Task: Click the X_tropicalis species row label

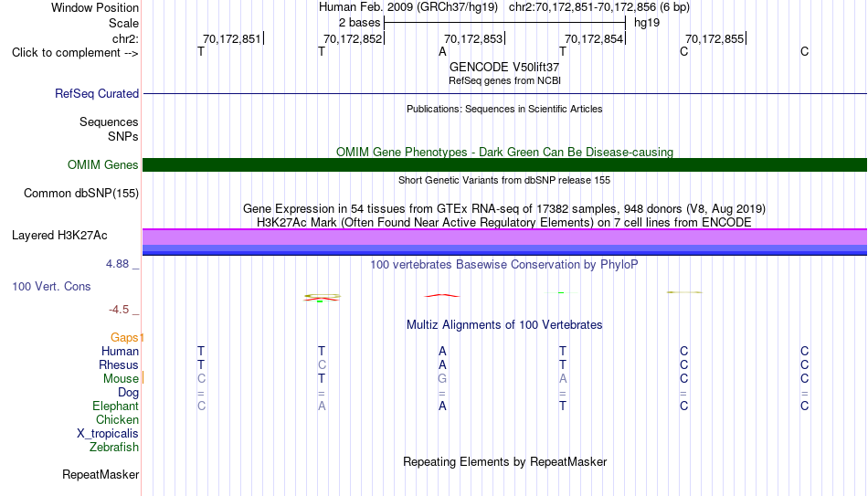Action: click(x=108, y=434)
